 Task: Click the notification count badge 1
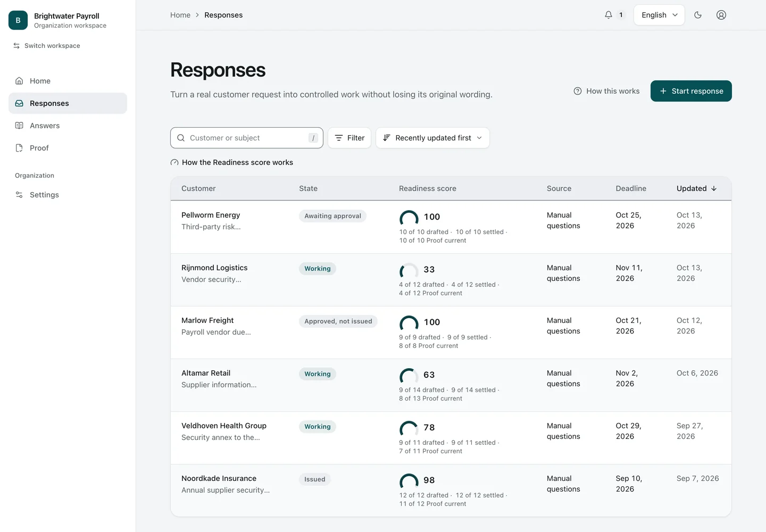click(621, 15)
